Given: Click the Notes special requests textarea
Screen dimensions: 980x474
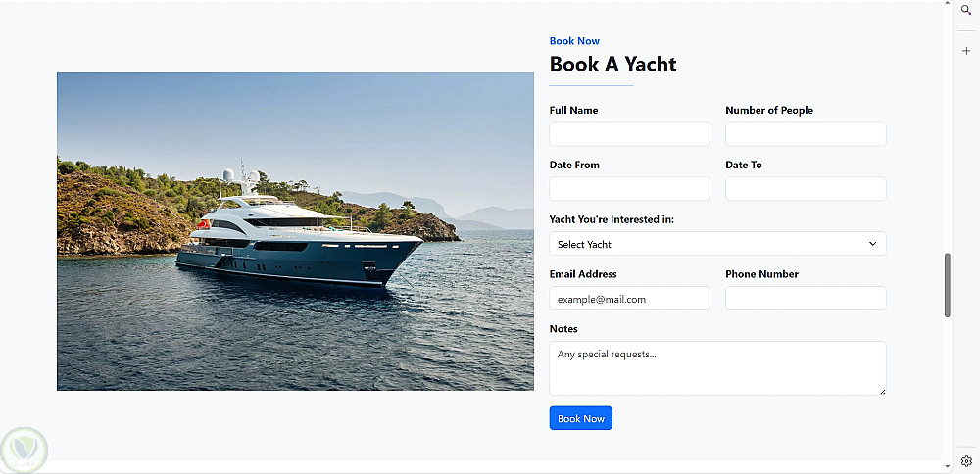Looking at the screenshot, I should (717, 368).
